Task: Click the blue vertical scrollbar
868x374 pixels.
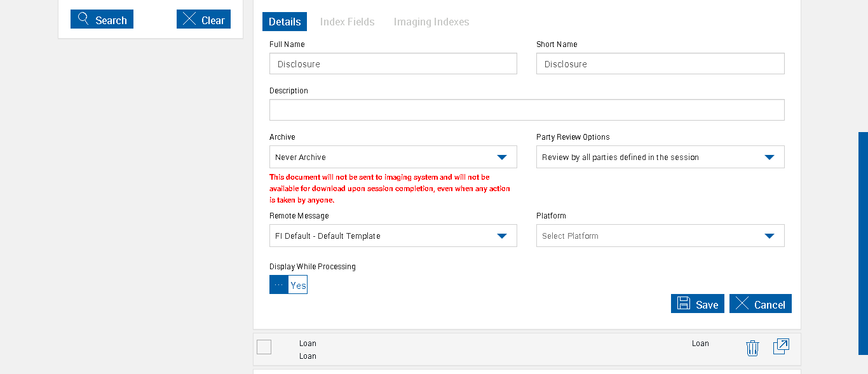Action: point(863,243)
